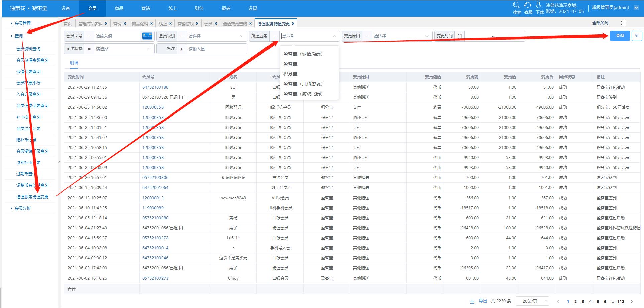Viewport: 644px width, 308px height.
Task: Click the [ ] operator beside 变更时间
Action: (x=460, y=36)
